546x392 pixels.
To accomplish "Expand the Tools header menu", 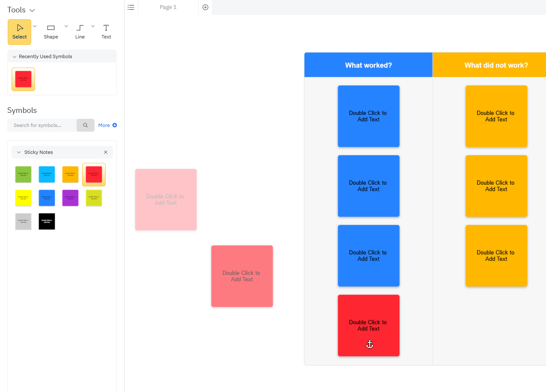I will pos(32,10).
